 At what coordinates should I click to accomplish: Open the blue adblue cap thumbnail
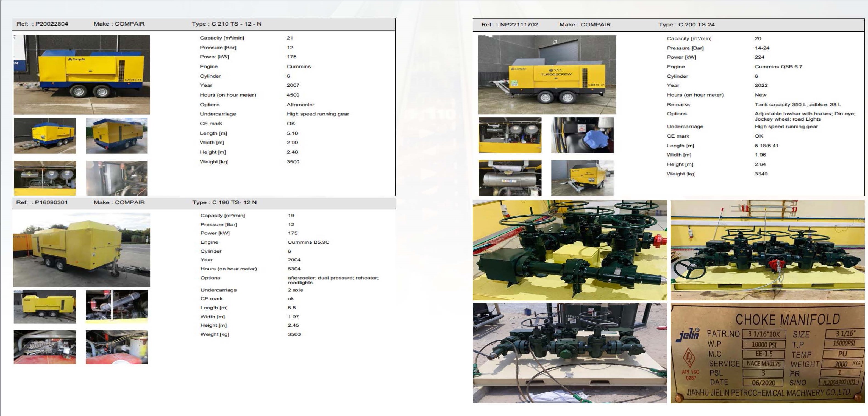point(582,135)
